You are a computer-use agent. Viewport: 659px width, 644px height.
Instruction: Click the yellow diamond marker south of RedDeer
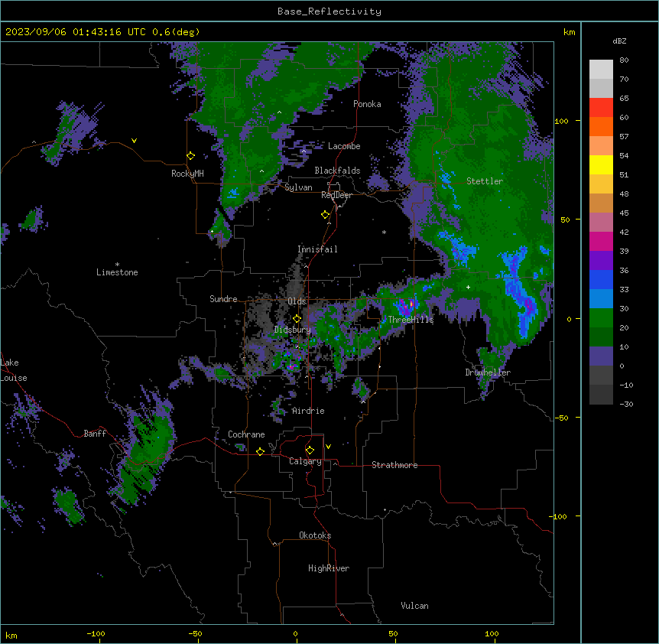(x=326, y=215)
